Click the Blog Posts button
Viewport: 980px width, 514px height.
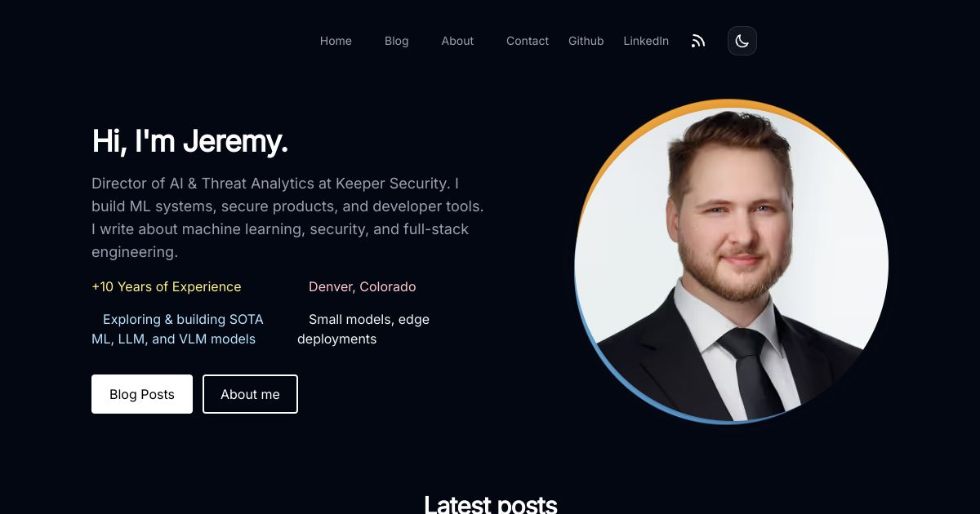point(142,394)
